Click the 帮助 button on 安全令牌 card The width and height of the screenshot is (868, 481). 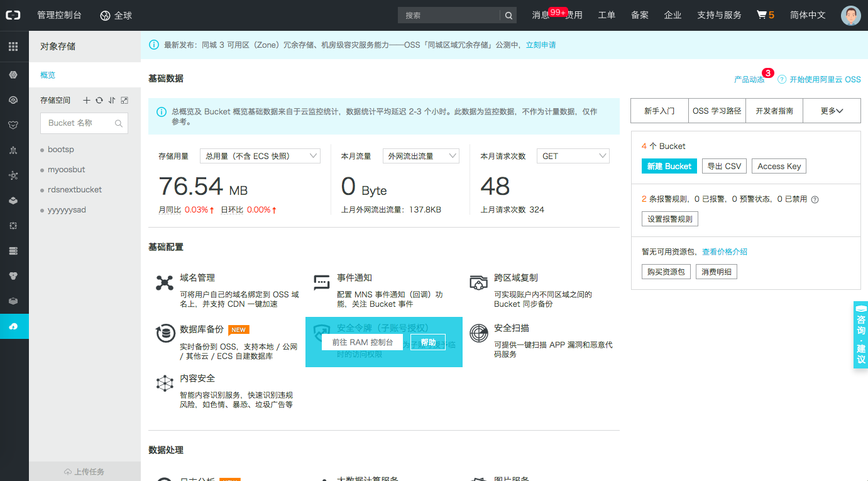coord(428,342)
